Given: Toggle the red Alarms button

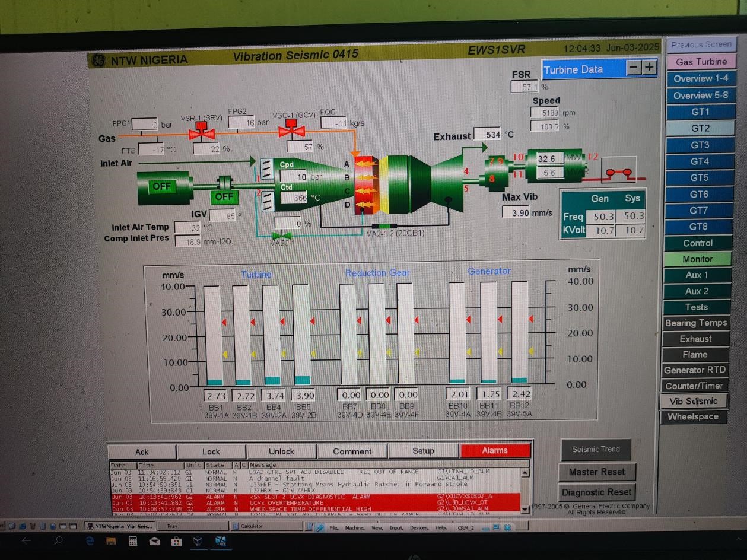Looking at the screenshot, I should coord(495,451).
